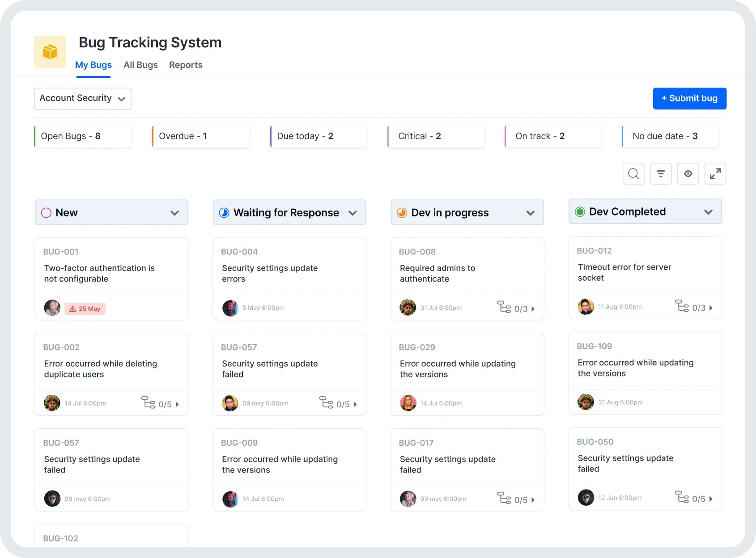This screenshot has width=756, height=558.
Task: Expand subtasks arrow on BUG-017 card
Action: click(x=533, y=500)
